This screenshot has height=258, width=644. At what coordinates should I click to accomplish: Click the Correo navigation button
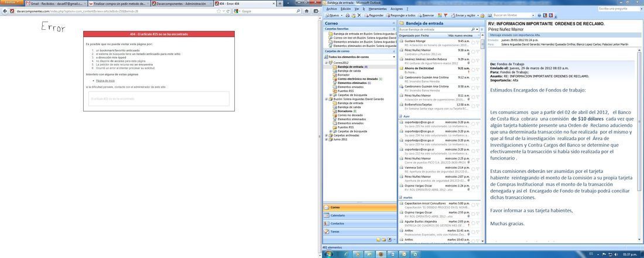point(360,208)
